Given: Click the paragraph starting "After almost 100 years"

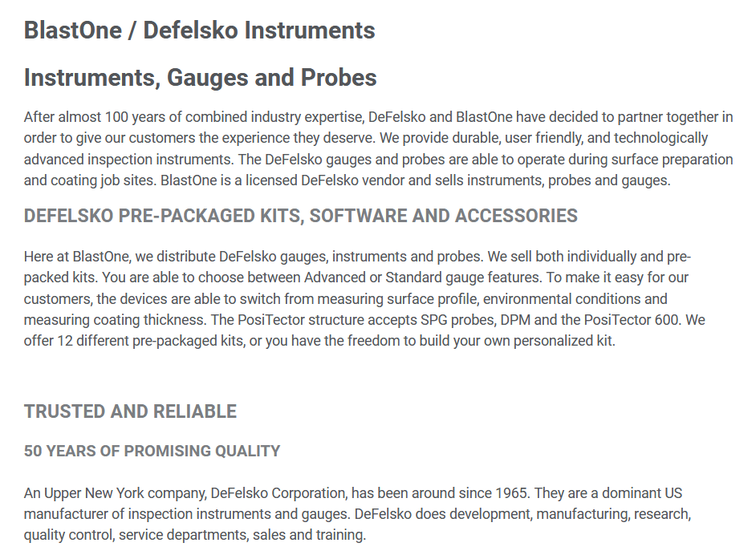Looking at the screenshot, I should (378, 148).
